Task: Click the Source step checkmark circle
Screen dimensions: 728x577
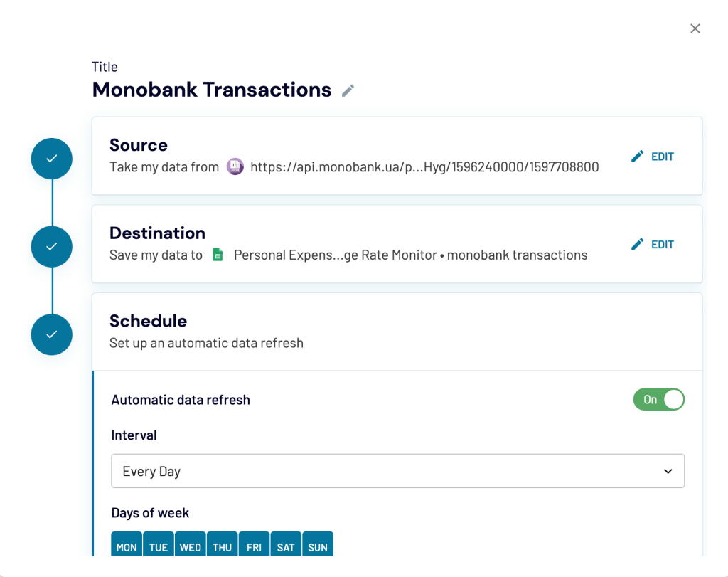Action: pos(51,158)
